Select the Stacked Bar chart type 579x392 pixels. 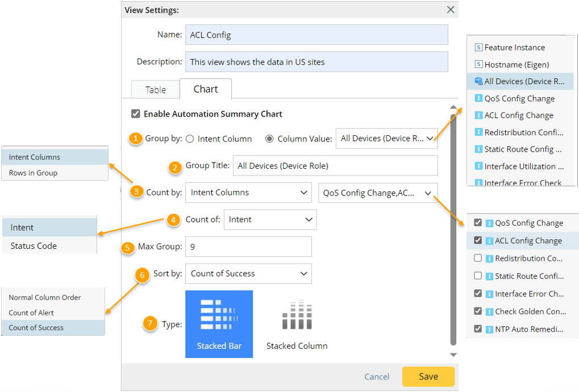pos(219,324)
